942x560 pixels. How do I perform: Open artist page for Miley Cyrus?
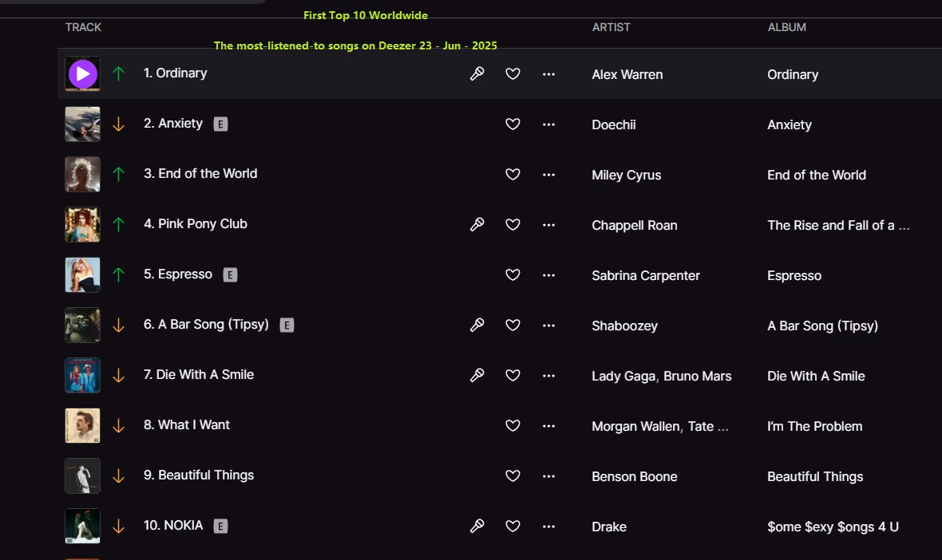coord(626,175)
